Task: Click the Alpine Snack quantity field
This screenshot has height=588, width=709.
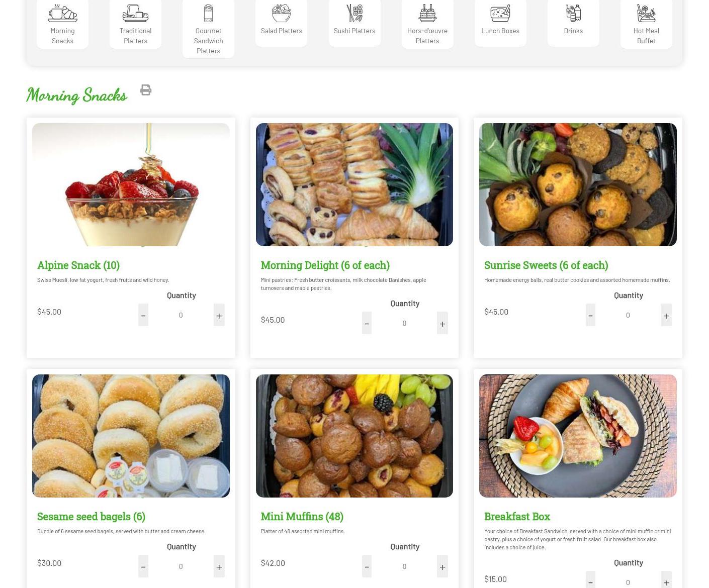Action: pos(181,315)
